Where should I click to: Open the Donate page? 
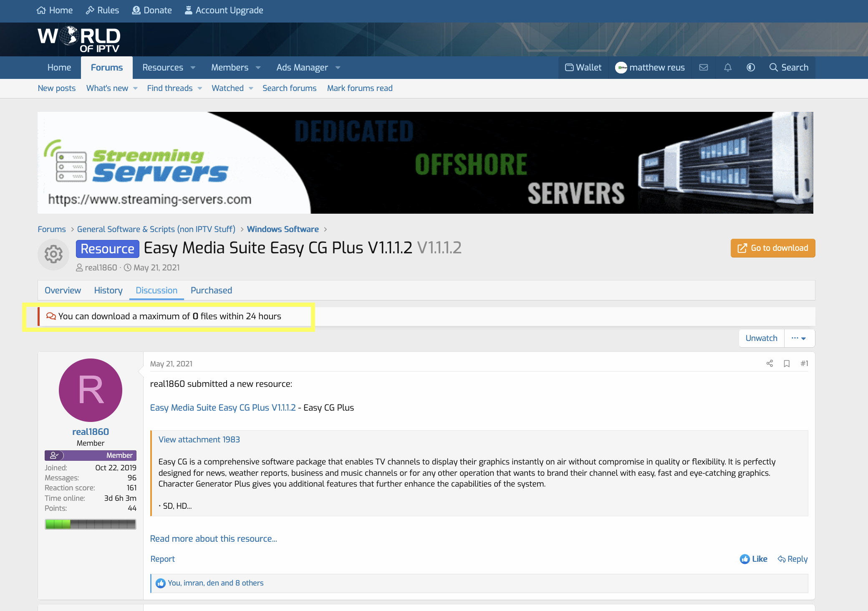[x=152, y=10]
